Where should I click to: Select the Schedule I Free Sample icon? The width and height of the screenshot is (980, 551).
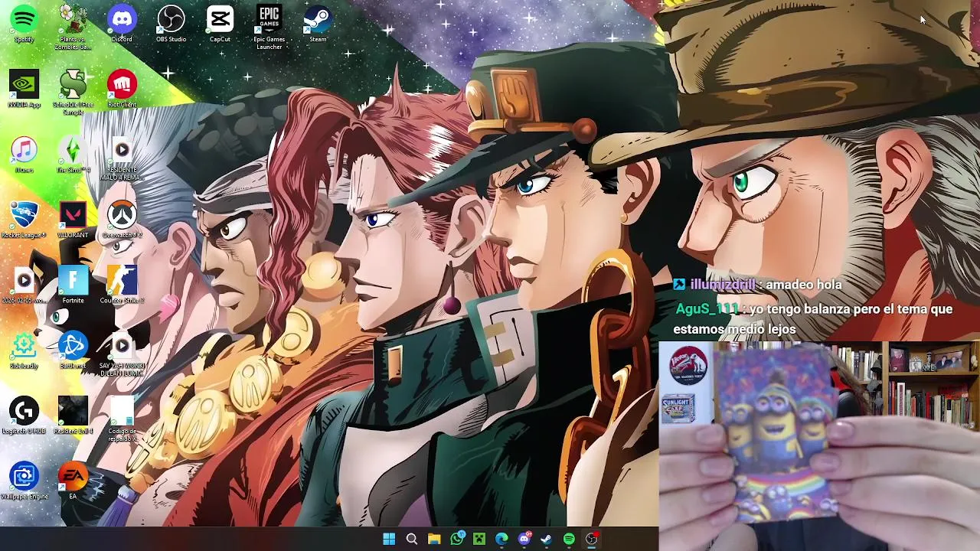[73, 93]
